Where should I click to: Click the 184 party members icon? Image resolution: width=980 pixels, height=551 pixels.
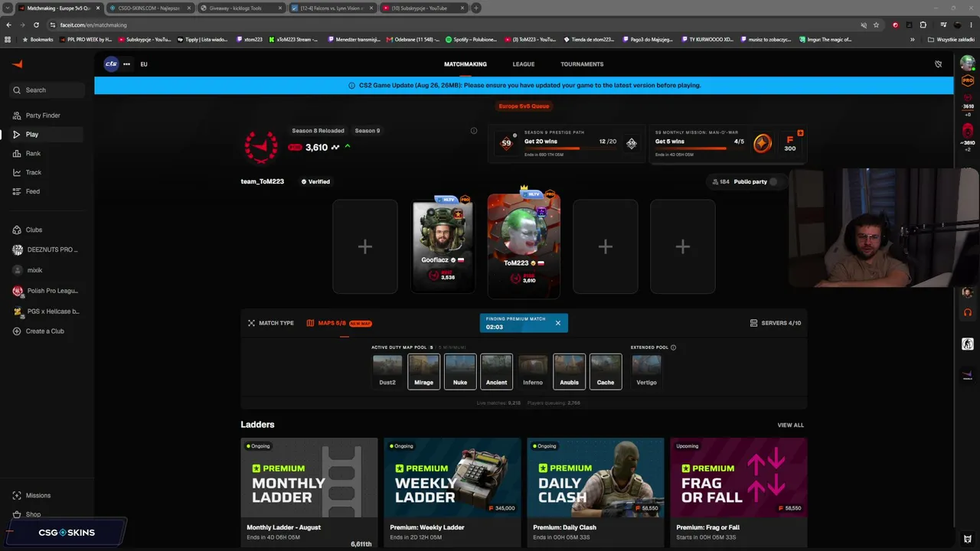tap(715, 182)
